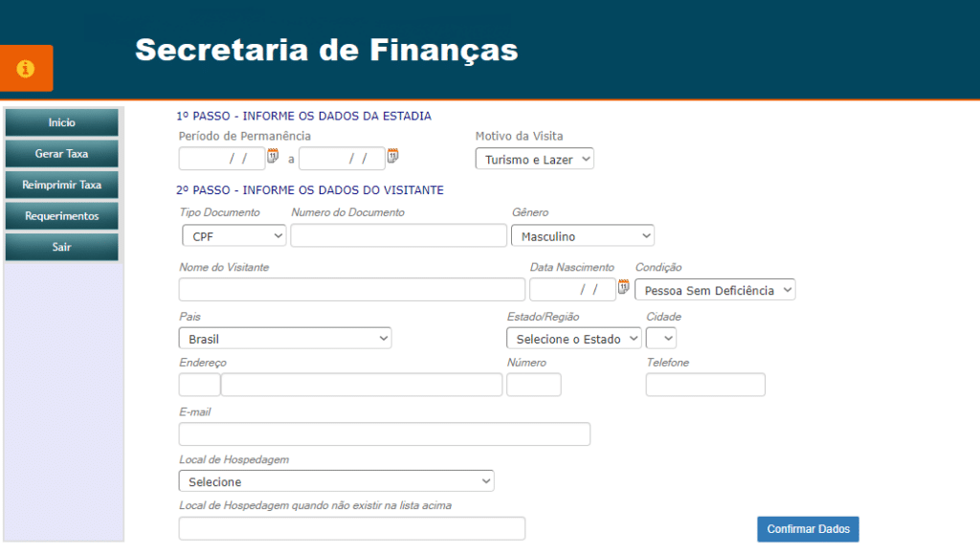Open calendar for stay start date
Viewport: 980px width, 554px height.
pos(273,156)
